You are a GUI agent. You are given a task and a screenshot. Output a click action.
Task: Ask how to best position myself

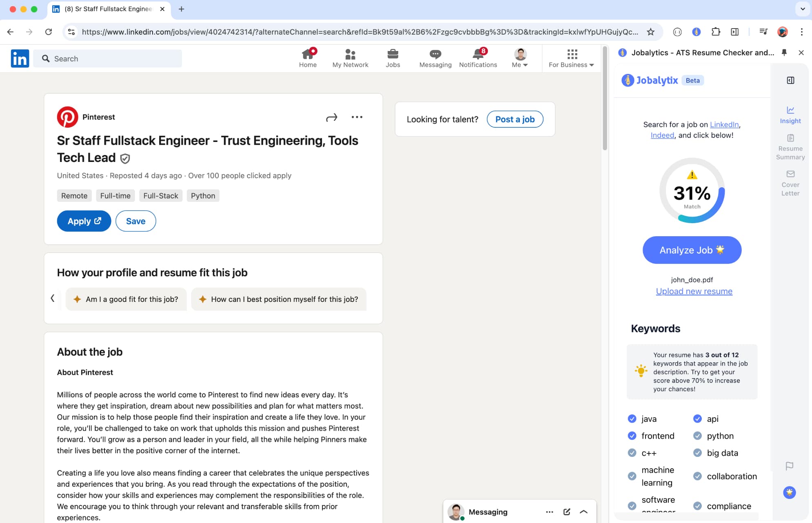coord(279,299)
